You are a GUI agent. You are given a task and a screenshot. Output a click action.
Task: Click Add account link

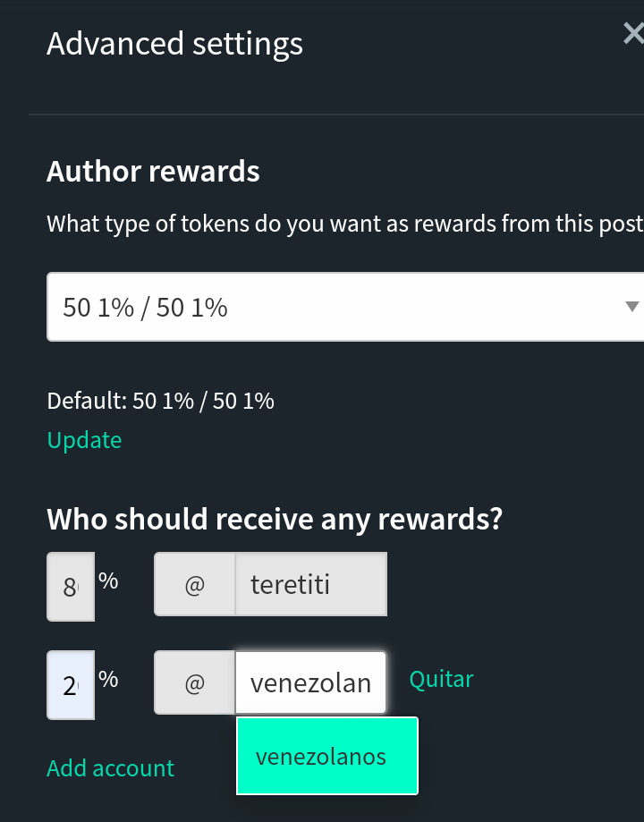tap(110, 768)
